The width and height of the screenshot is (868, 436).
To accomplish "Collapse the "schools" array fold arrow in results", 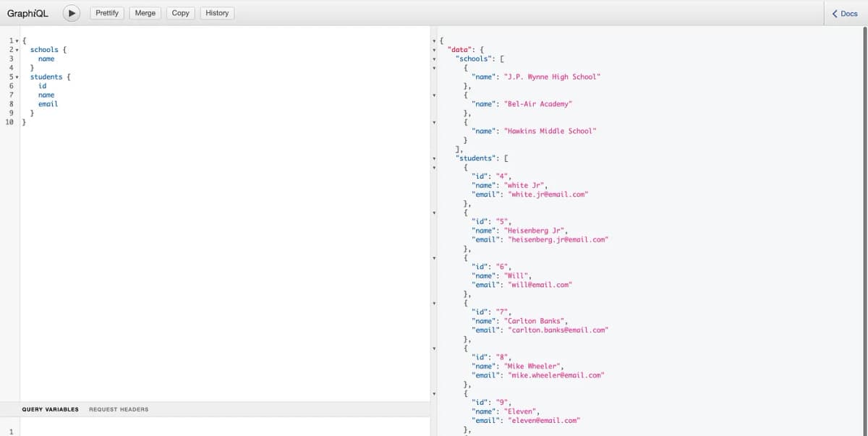I will click(434, 59).
